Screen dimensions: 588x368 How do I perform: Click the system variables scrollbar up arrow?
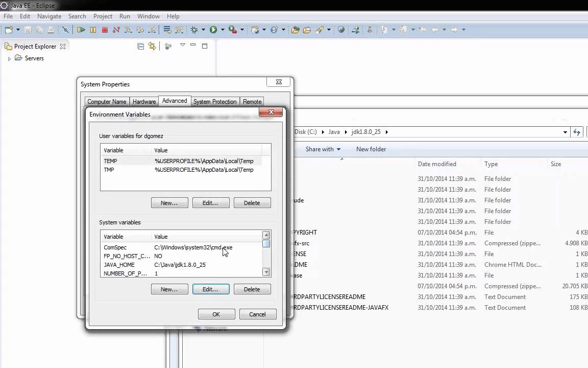tap(266, 235)
